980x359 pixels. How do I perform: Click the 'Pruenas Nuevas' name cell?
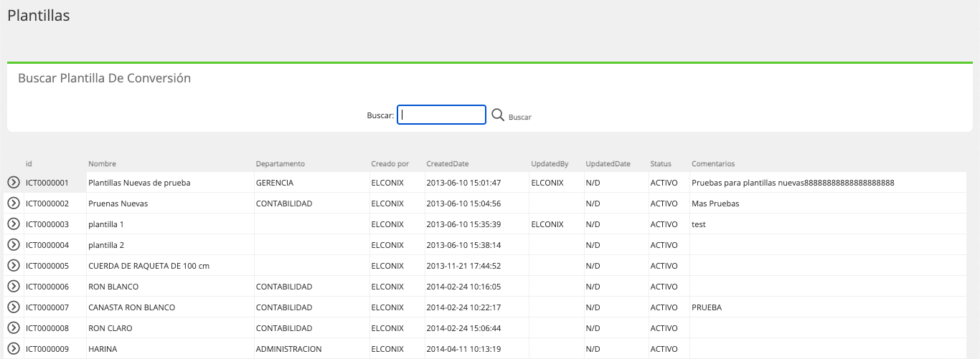click(x=170, y=204)
